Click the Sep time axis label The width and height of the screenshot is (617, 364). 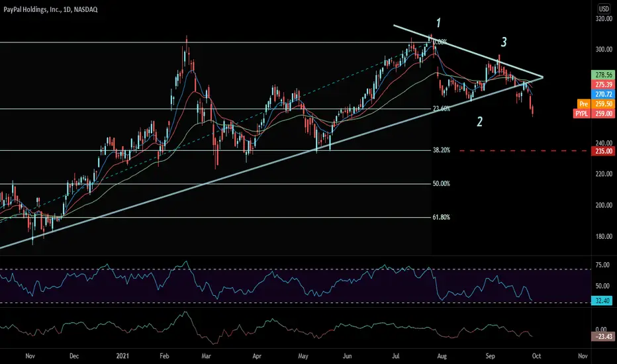pos(490,356)
